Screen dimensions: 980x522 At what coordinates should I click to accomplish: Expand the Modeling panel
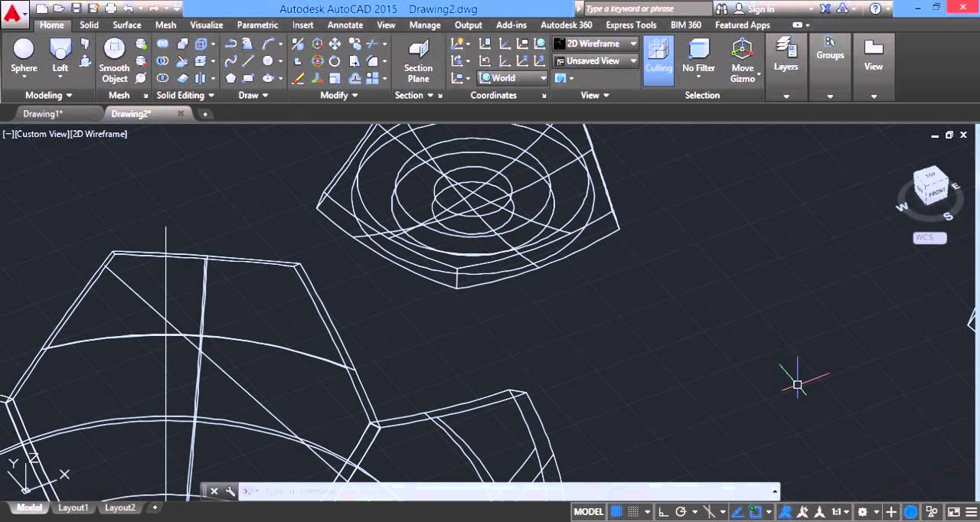49,95
